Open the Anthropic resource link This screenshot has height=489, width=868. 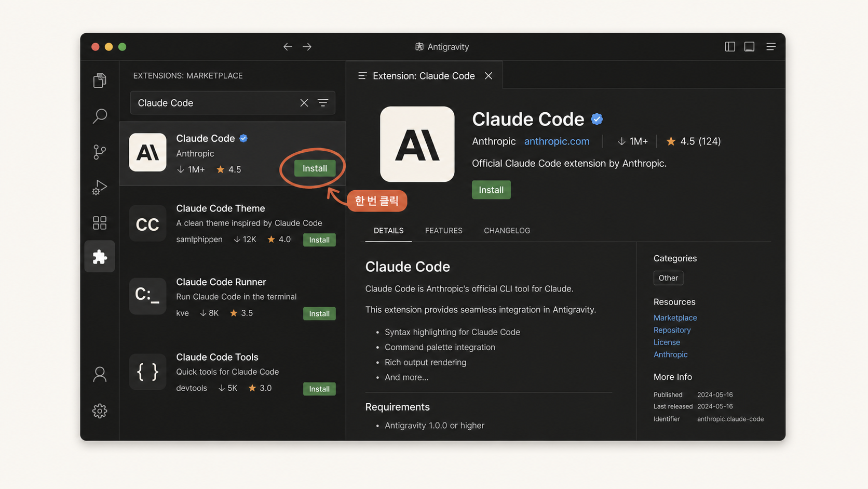point(670,354)
